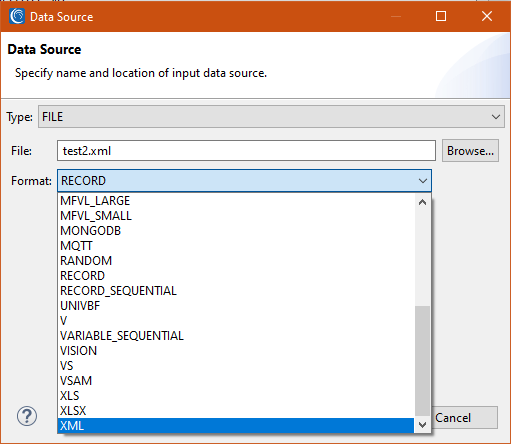
Task: Select MFVL_LARGE from the format list
Action: point(236,201)
